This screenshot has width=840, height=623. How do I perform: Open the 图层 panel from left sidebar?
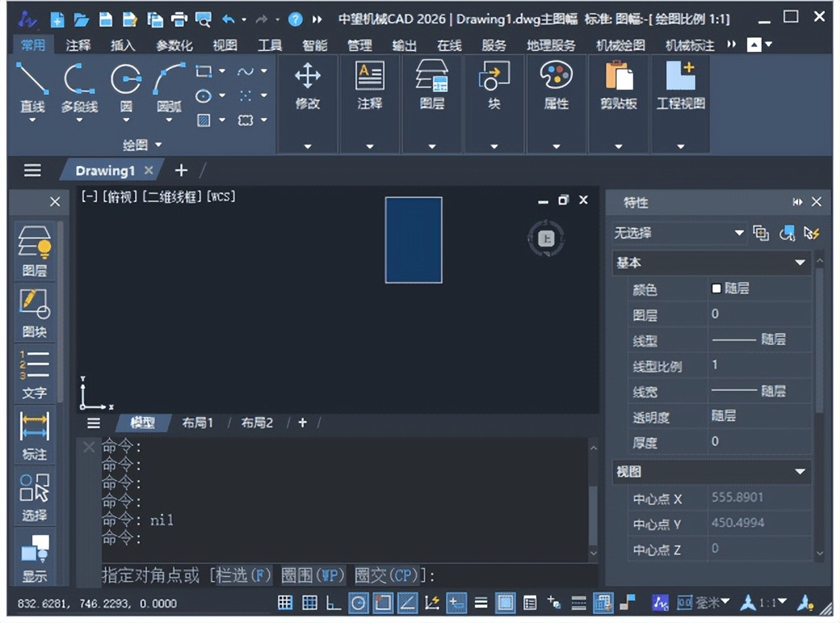[35, 251]
